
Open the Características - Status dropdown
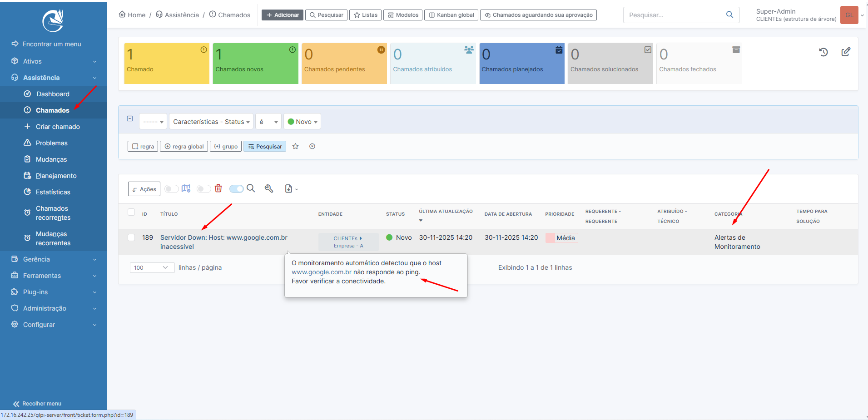(x=211, y=122)
